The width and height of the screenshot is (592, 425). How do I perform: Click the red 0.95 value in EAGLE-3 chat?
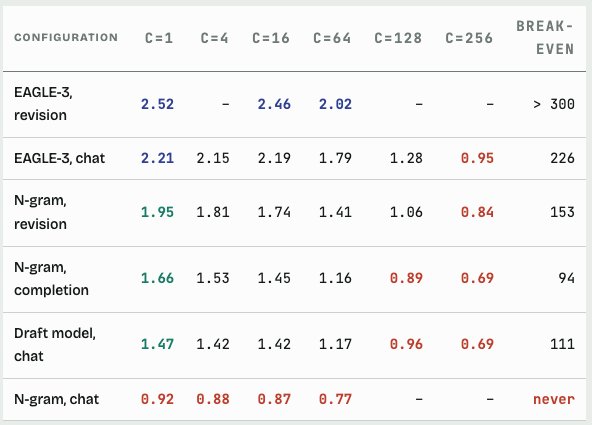point(477,158)
